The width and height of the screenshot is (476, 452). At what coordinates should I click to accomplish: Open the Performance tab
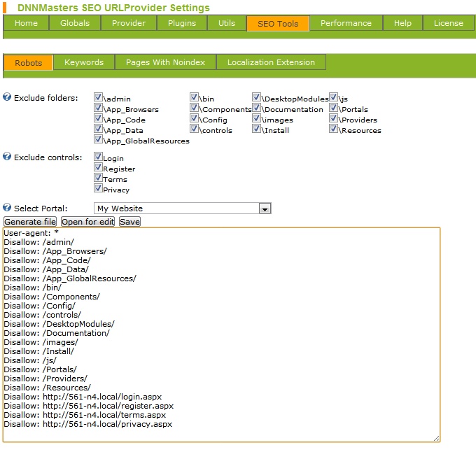(x=346, y=23)
